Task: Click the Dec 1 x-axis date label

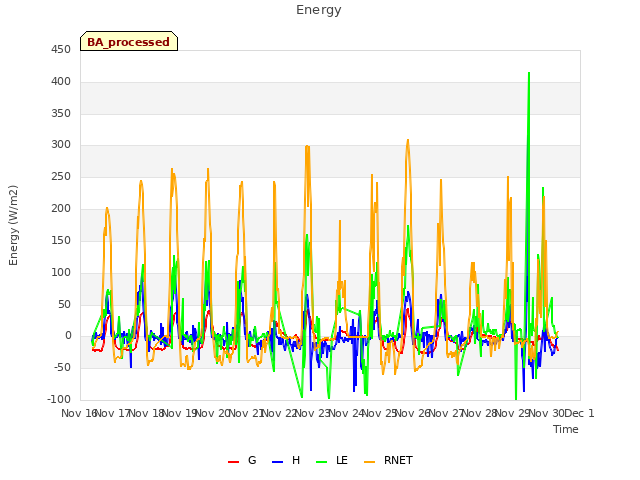Action: (580, 413)
